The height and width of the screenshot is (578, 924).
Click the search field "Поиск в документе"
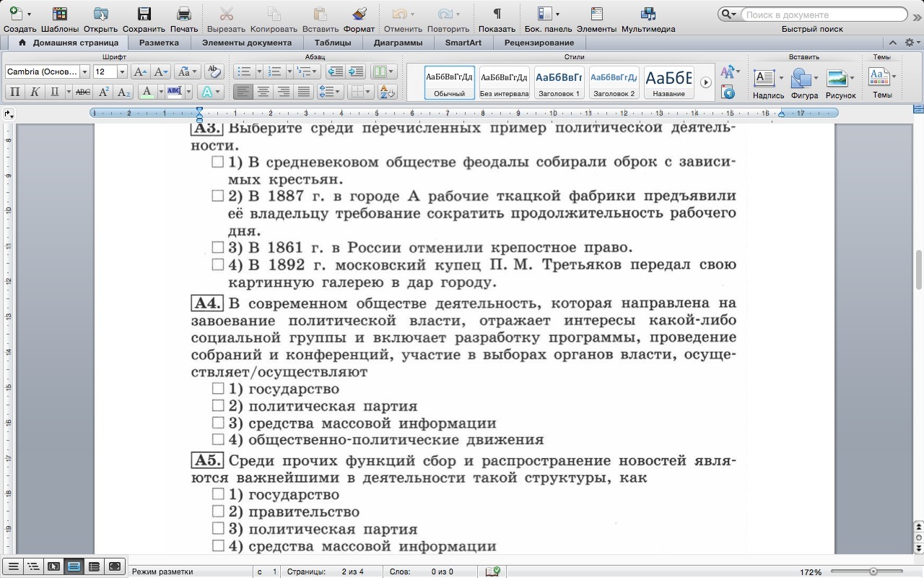[823, 14]
